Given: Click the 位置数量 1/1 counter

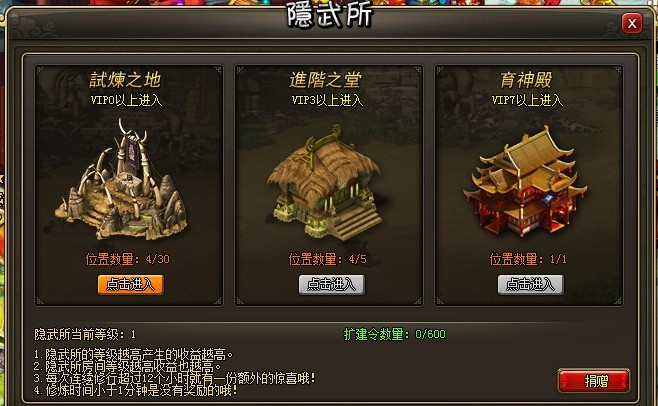Looking at the screenshot, I should 528,259.
